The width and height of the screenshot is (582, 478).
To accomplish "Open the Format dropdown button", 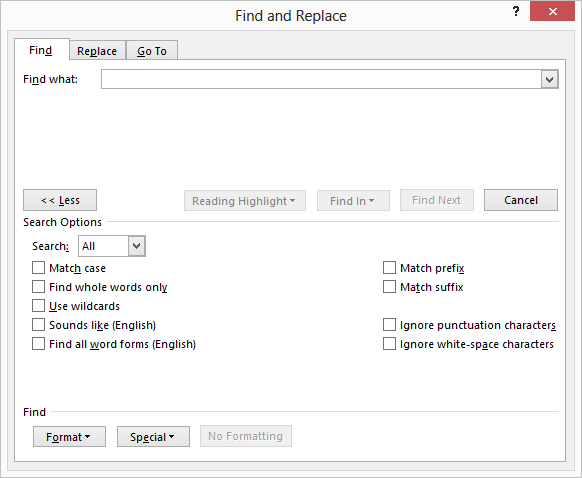I will tap(69, 436).
